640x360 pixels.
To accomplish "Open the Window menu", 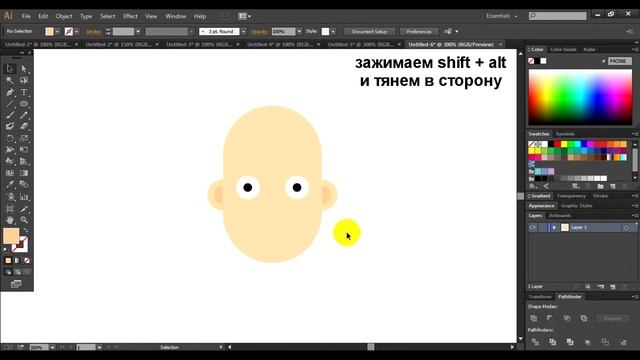I will click(x=176, y=16).
